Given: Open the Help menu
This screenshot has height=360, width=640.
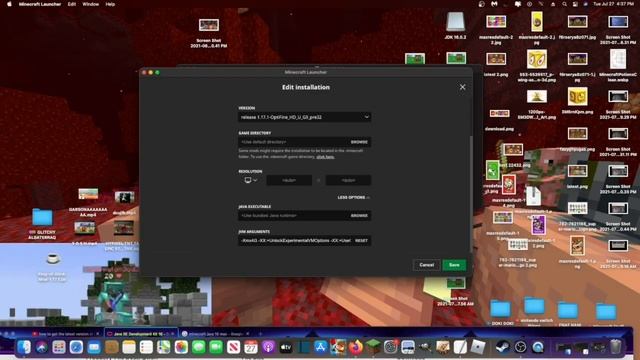Looking at the screenshot, I should (110, 4).
